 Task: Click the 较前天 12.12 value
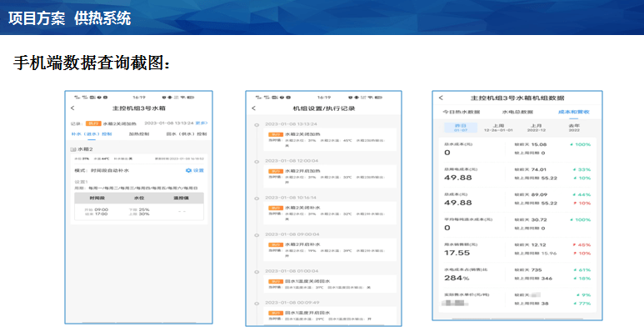pos(531,244)
